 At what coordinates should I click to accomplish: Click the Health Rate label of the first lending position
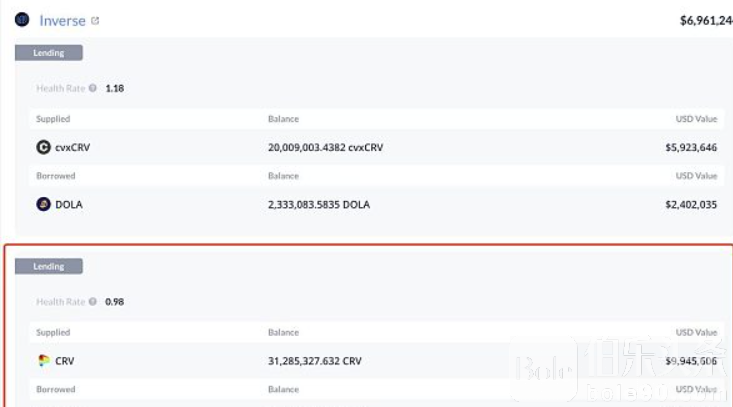click(61, 88)
